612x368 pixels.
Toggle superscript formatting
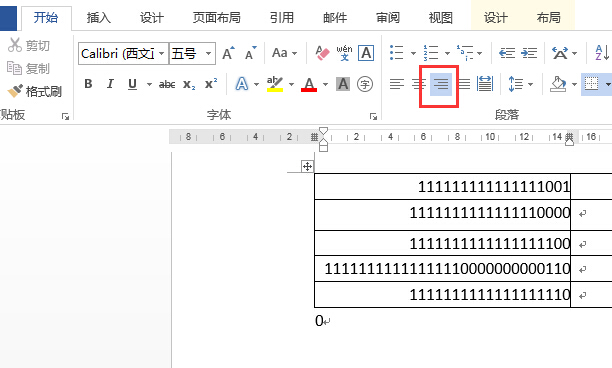[211, 83]
